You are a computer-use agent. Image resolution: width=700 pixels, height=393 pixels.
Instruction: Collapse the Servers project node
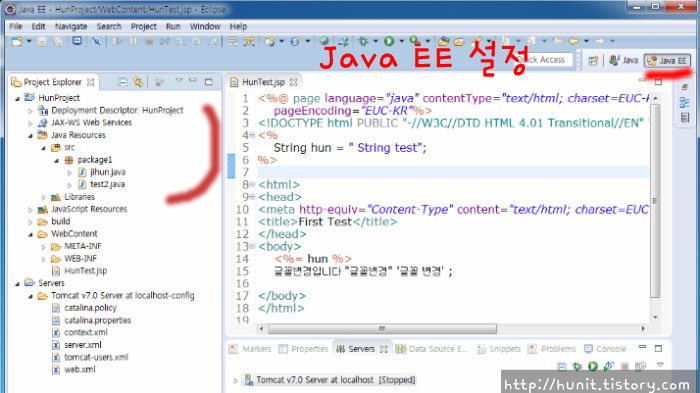(17, 284)
